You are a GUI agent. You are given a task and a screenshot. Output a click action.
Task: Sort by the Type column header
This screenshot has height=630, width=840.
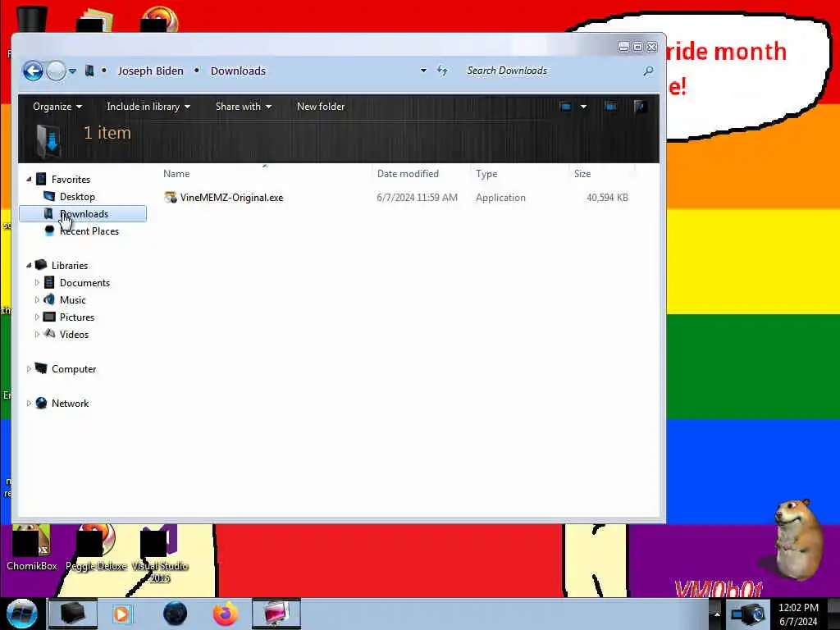tap(486, 174)
